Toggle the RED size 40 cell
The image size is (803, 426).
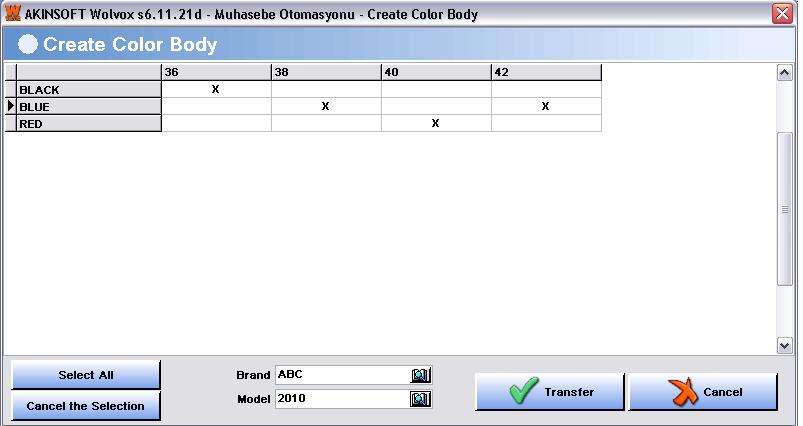tap(436, 123)
